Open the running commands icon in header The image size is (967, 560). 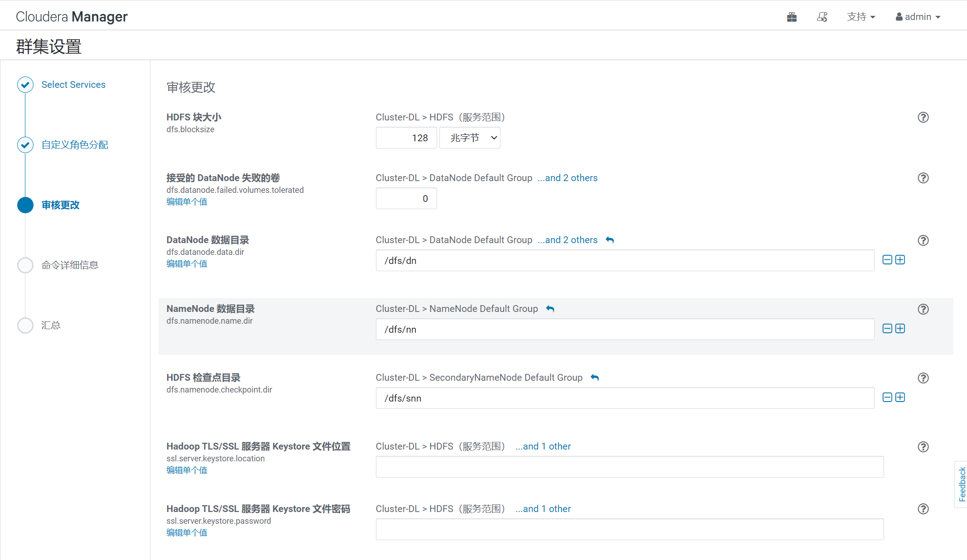[x=822, y=17]
